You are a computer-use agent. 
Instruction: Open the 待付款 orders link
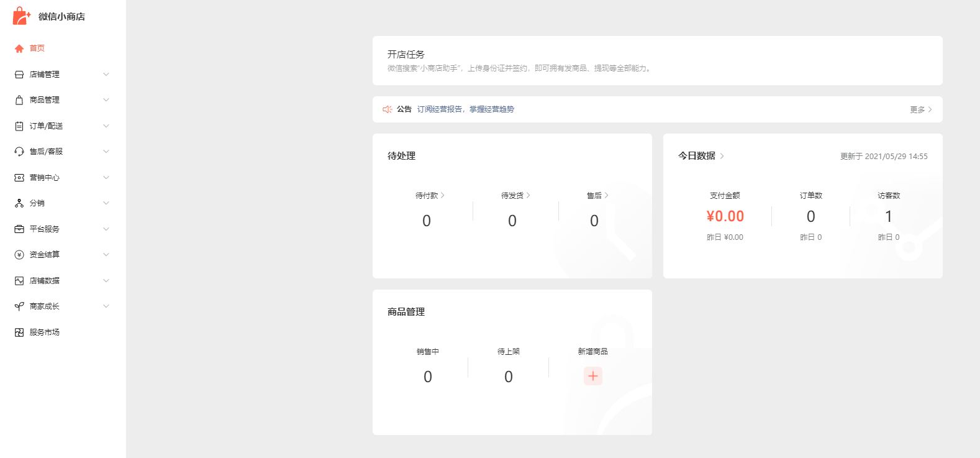pyautogui.click(x=430, y=196)
